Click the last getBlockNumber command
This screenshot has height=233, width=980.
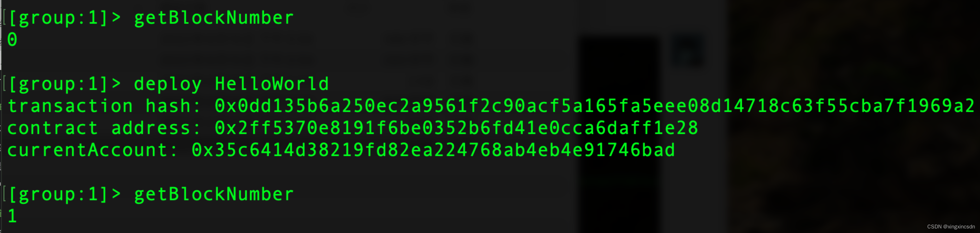(214, 195)
